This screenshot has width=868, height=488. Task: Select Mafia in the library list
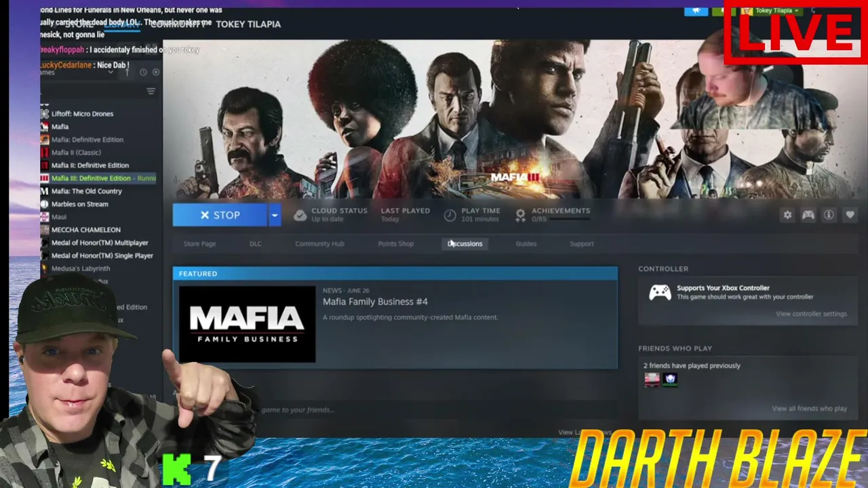(x=60, y=127)
